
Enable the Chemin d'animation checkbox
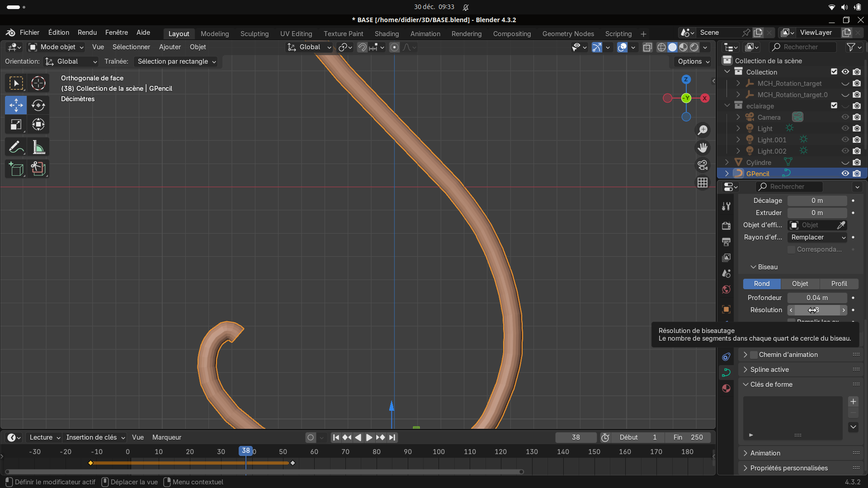point(754,355)
